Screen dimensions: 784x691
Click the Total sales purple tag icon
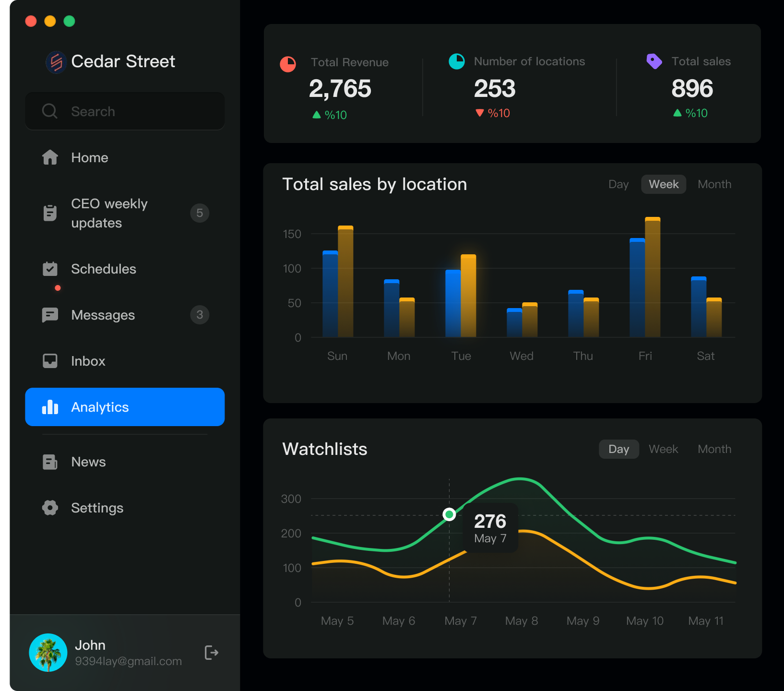coord(654,61)
